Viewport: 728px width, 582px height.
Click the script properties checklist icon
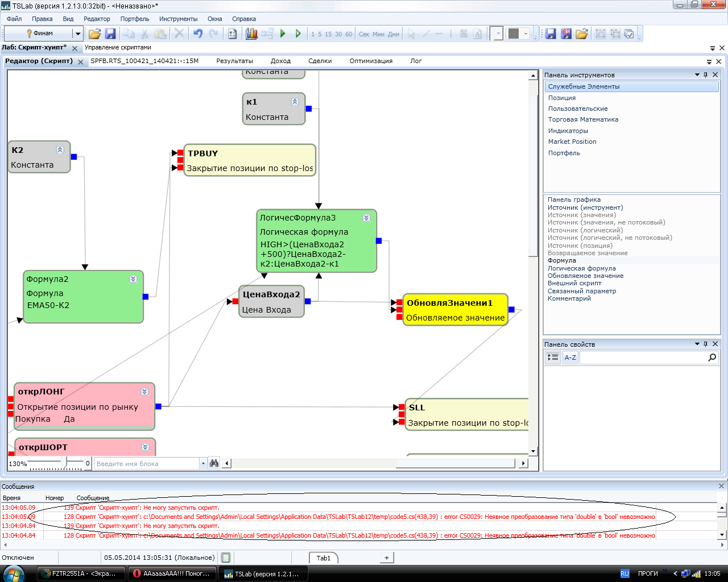[232, 34]
